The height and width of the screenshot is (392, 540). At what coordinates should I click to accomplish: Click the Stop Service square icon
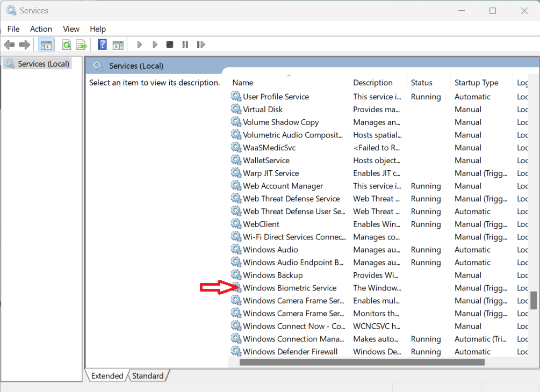point(170,45)
